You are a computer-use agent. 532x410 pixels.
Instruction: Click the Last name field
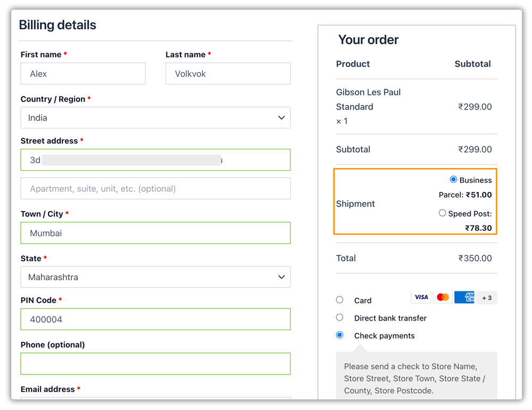228,73
